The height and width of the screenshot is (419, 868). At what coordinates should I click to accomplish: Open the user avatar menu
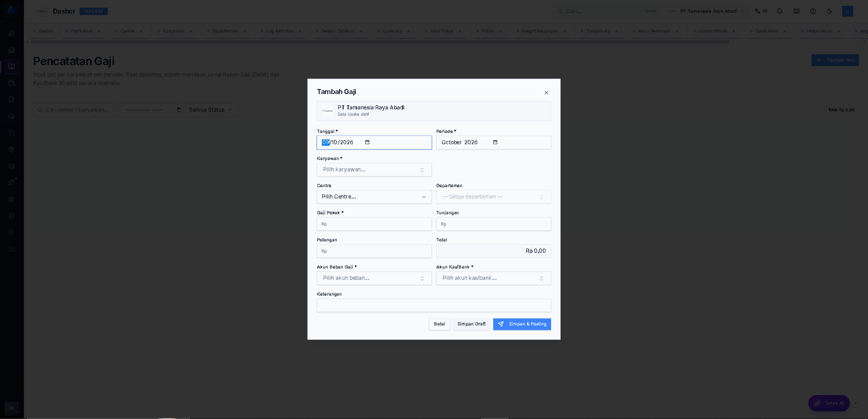click(x=848, y=11)
